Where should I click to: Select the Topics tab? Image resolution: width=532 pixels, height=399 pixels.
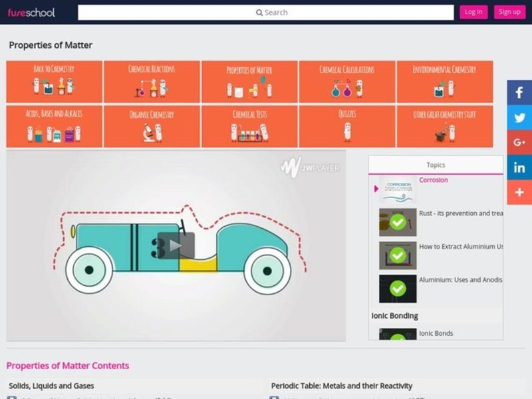(436, 165)
